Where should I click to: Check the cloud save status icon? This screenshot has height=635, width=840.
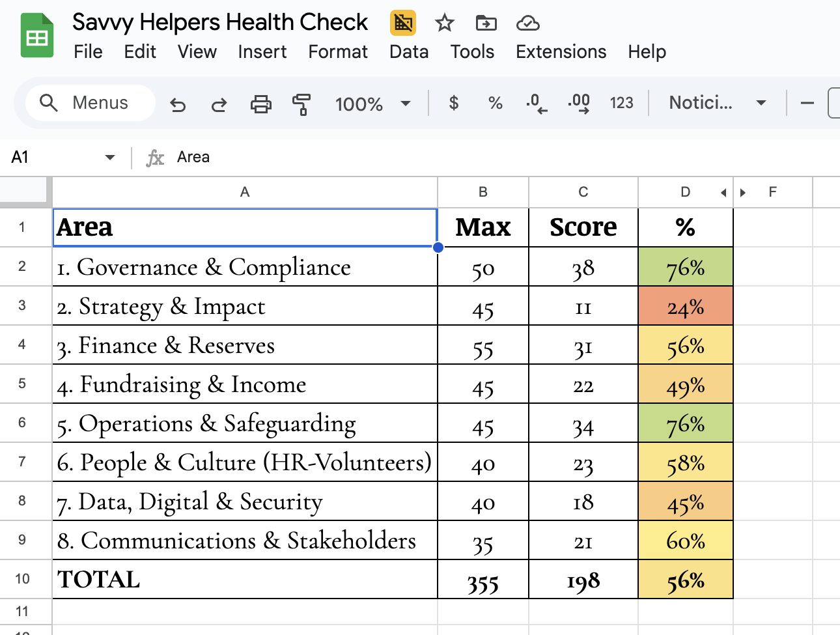pyautogui.click(x=527, y=23)
